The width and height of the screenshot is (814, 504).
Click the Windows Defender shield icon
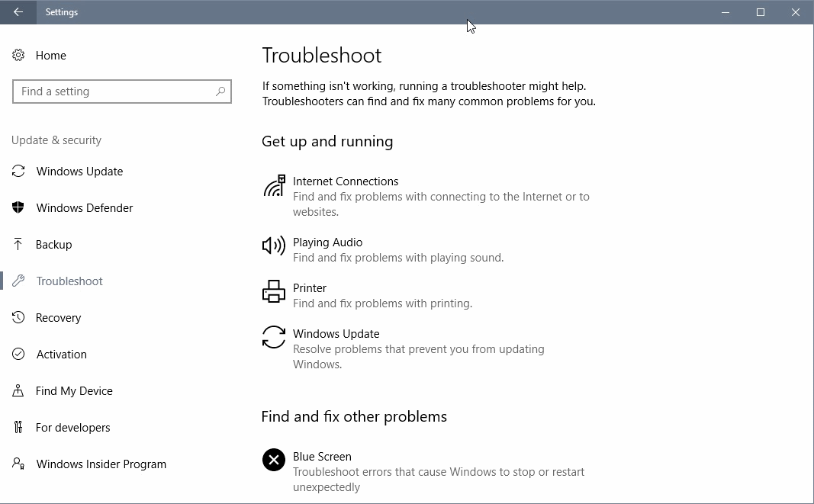click(18, 207)
